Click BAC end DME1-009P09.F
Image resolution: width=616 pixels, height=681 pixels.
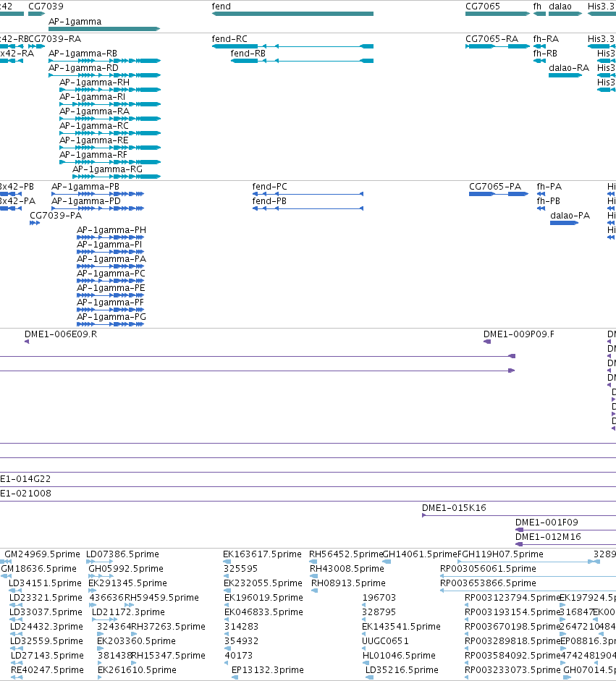(x=487, y=342)
